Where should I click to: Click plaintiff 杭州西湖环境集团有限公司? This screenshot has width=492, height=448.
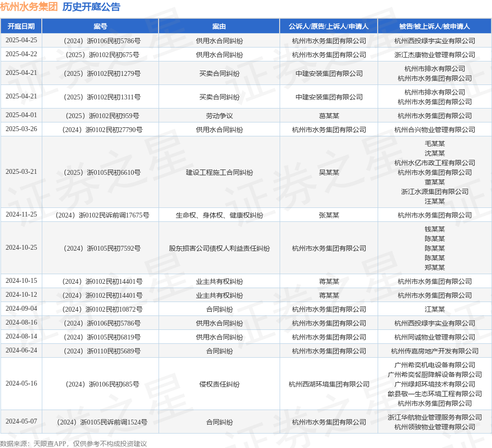coord(329,384)
